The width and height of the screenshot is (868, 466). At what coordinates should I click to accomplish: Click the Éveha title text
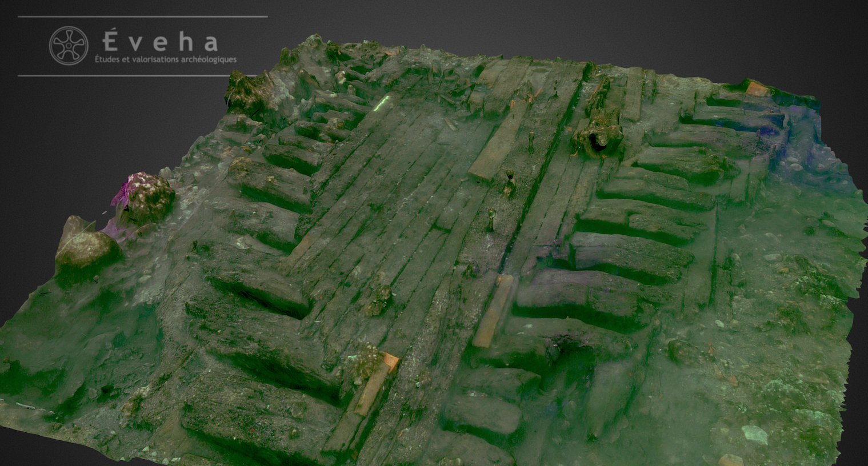pos(161,42)
